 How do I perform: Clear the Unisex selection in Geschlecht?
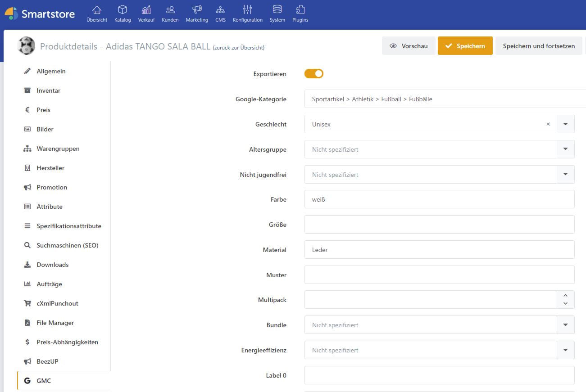point(548,124)
